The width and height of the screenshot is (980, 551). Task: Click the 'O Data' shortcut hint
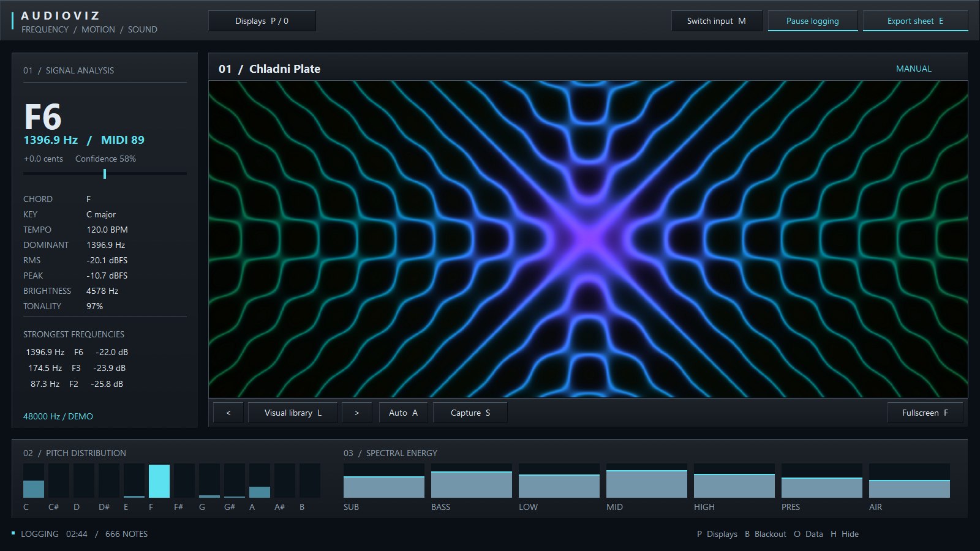click(x=809, y=534)
